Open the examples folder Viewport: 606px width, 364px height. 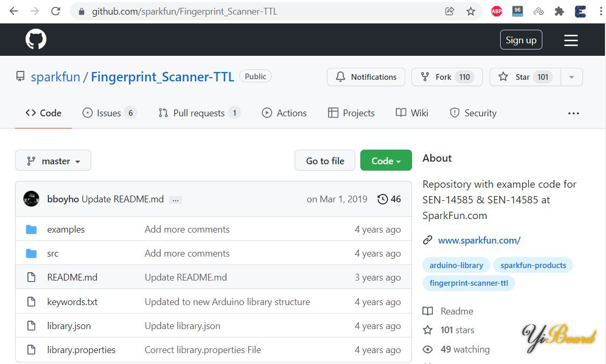pos(66,229)
